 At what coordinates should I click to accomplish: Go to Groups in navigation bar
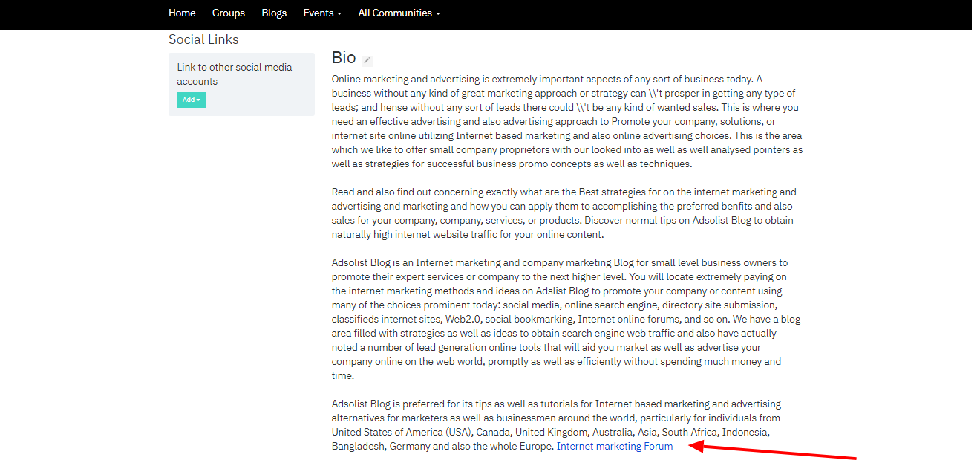(229, 13)
